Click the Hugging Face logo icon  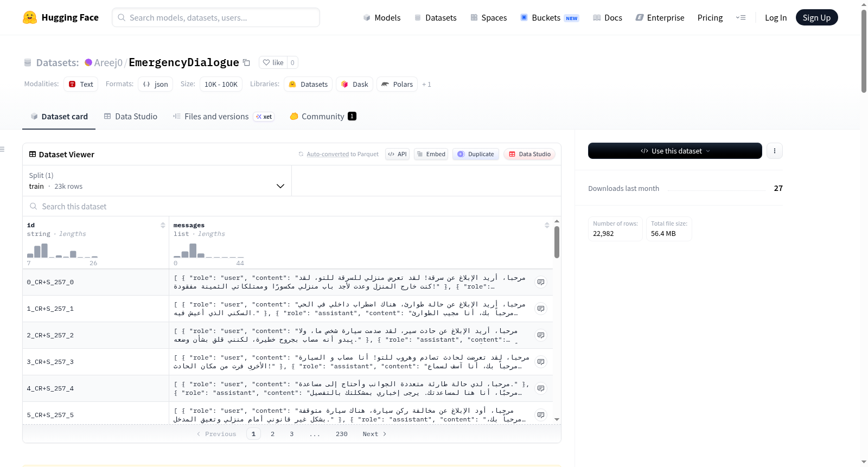[30, 17]
